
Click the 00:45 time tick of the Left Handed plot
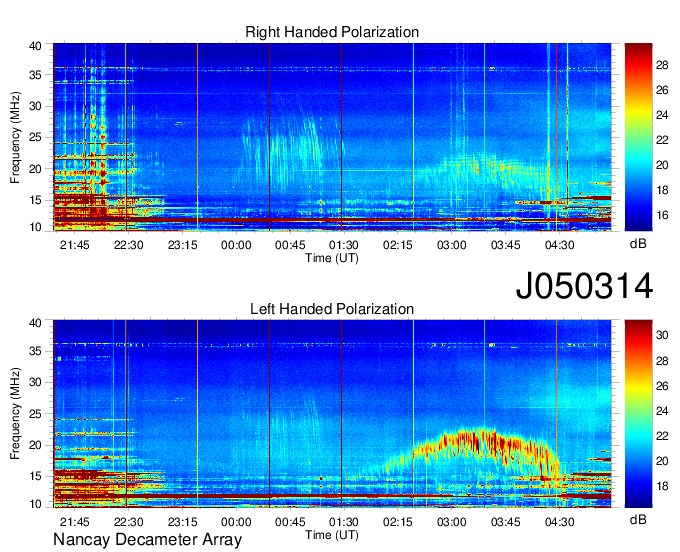pos(290,522)
